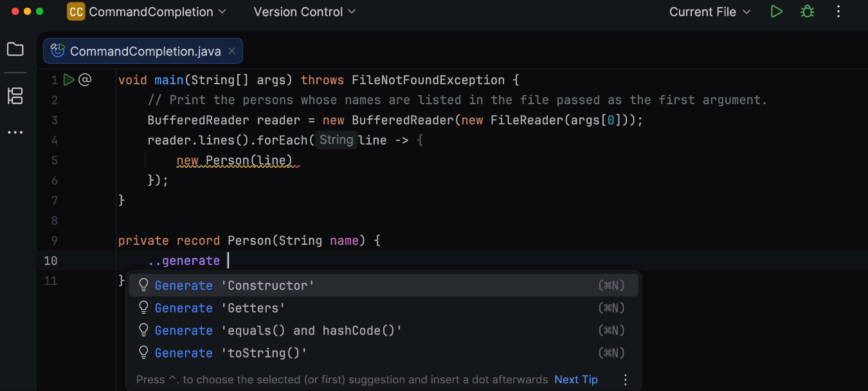Open the completion popup options menu

pyautogui.click(x=626, y=379)
